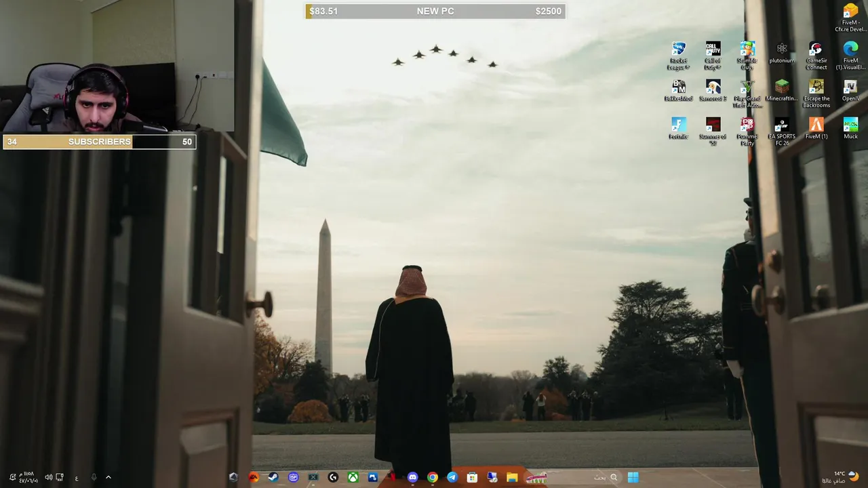Launch Fortnite from the desktop
The image size is (868, 488).
pos(678,128)
